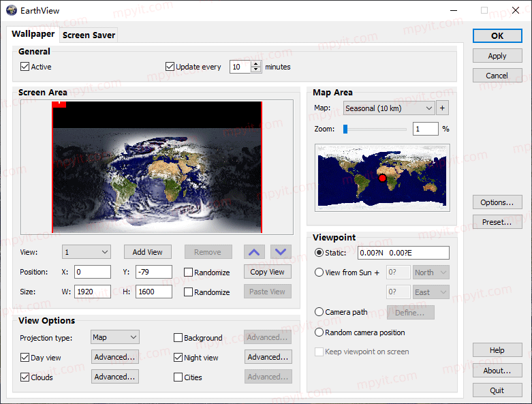The height and width of the screenshot is (404, 532).
Task: Select the Wallpaper tab
Action: [33, 34]
